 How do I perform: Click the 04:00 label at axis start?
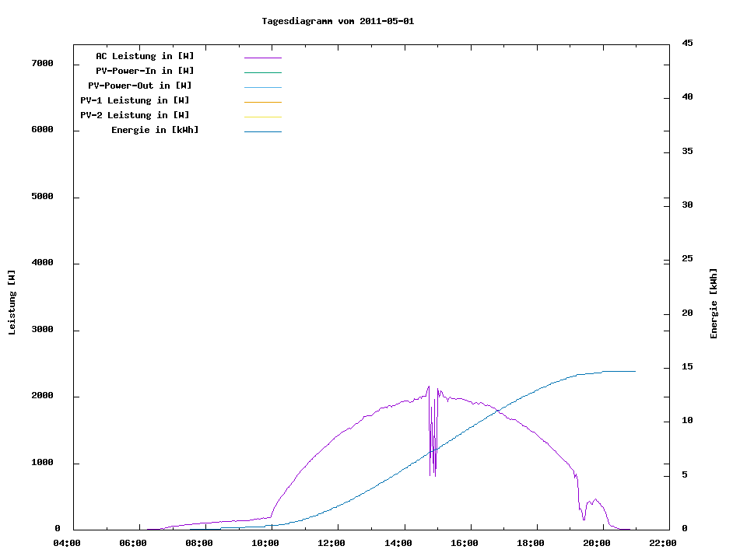[x=68, y=543]
